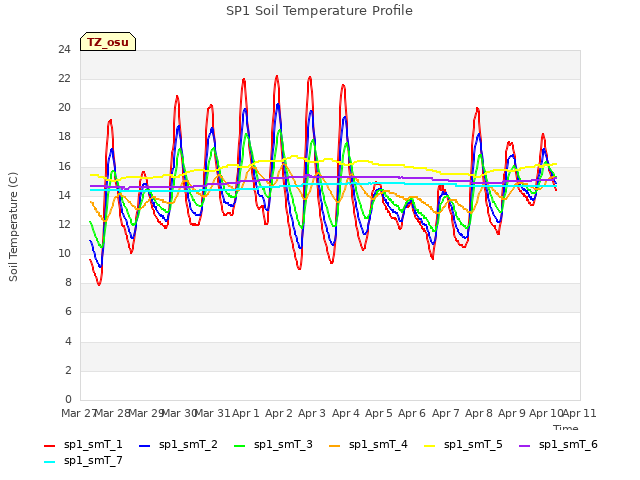Click the Soil Temperature (C) axis label
This screenshot has width=640, height=480.
click(13, 227)
